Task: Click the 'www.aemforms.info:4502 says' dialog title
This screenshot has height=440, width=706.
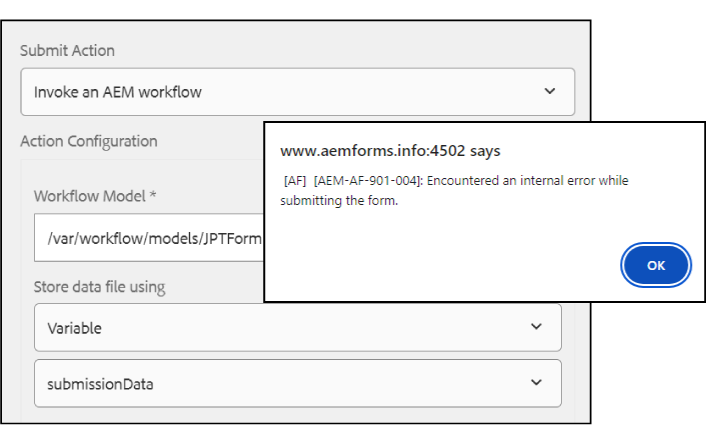Action: click(390, 151)
